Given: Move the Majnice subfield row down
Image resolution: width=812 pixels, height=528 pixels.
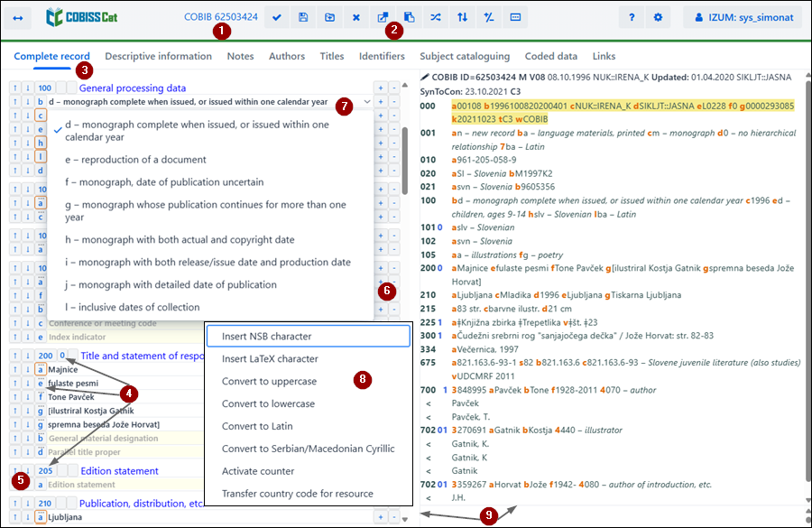Looking at the screenshot, I should click(28, 369).
